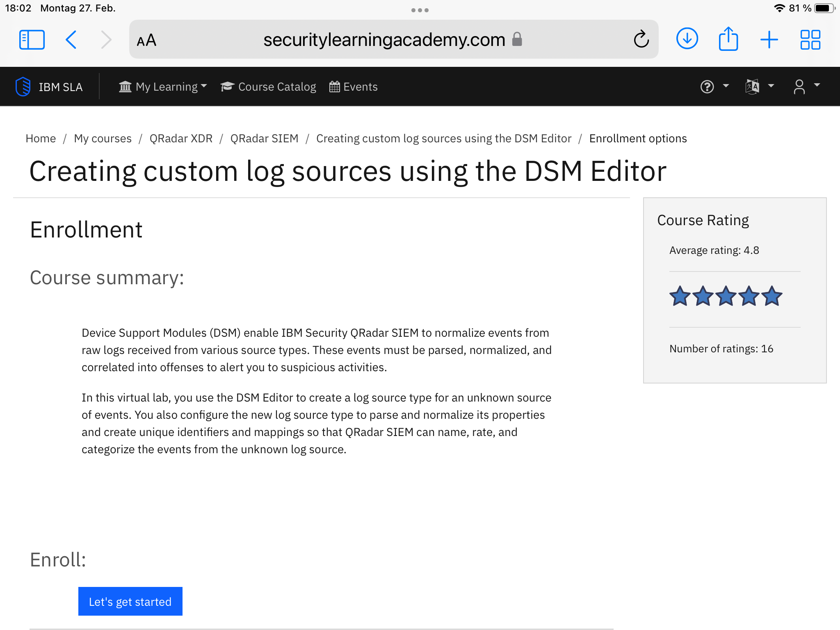
Task: Click the page zoom AA control
Action: coord(146,39)
